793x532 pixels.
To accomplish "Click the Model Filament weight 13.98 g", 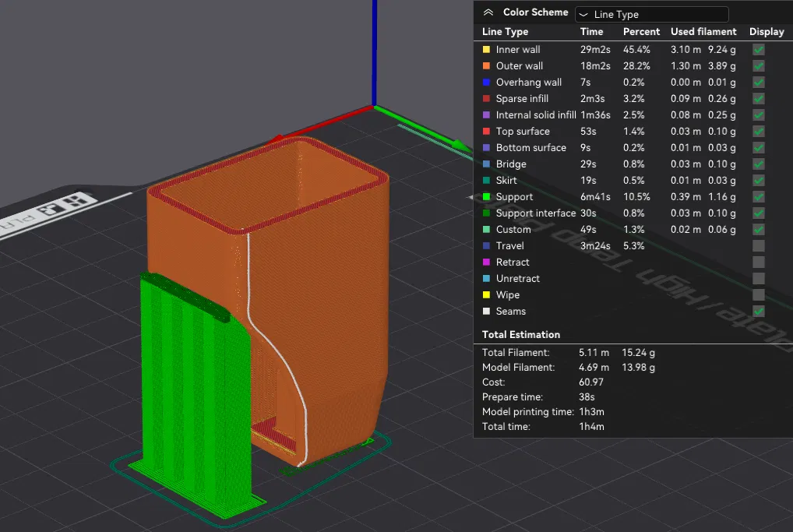I will 638,367.
